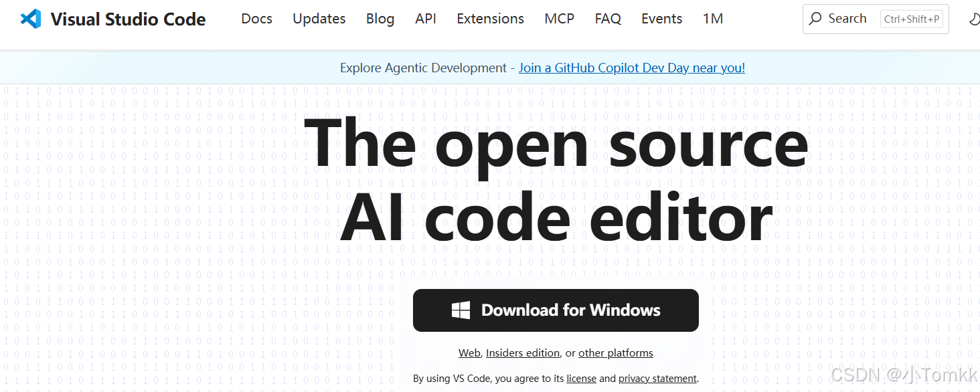Open the Extensions navigation item
Screen dimensions: 980x392
[x=491, y=19]
